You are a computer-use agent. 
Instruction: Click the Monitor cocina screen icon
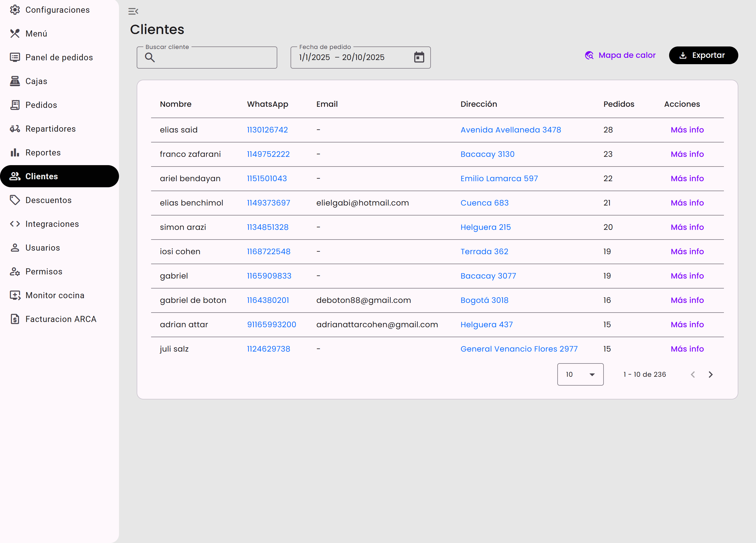click(15, 295)
